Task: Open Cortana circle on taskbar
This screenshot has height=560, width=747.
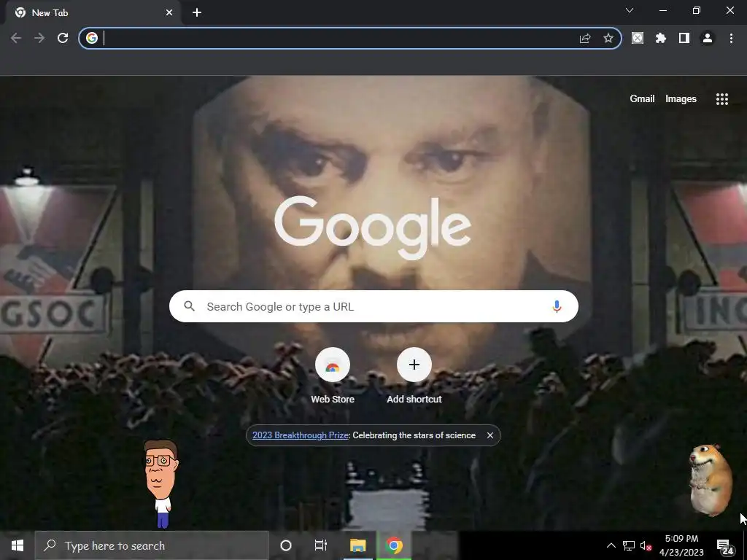Action: 286,545
